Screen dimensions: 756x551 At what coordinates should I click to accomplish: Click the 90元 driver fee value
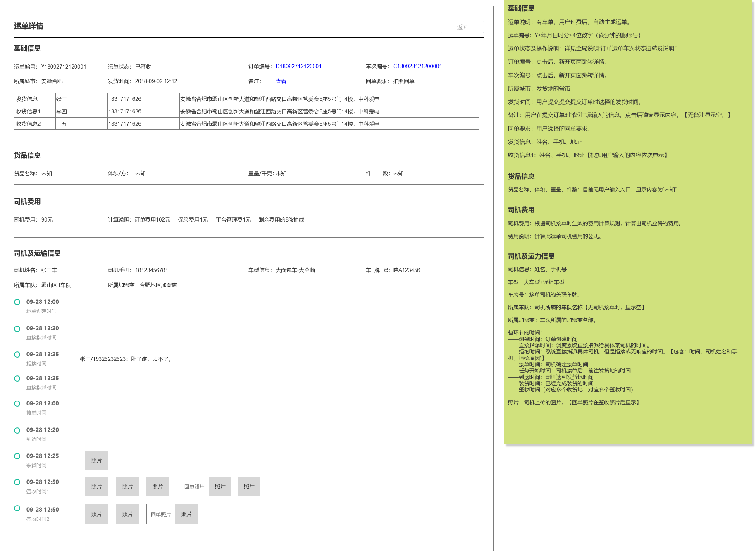[47, 220]
